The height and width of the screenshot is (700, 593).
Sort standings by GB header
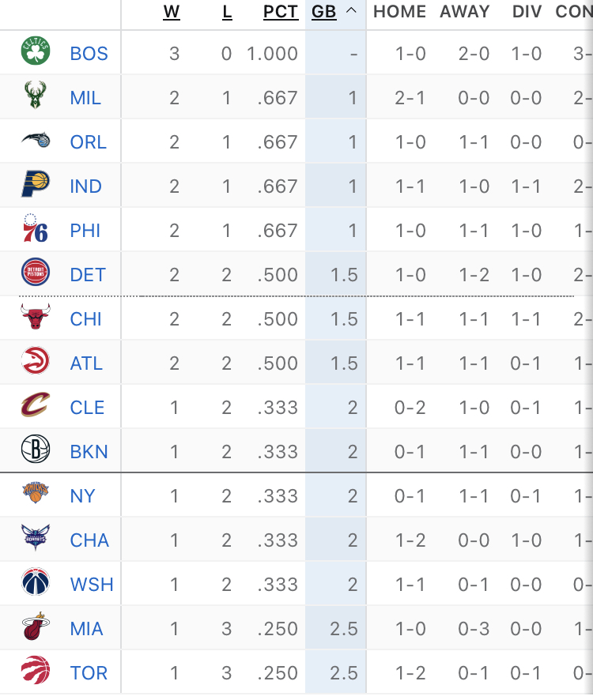coord(324,12)
